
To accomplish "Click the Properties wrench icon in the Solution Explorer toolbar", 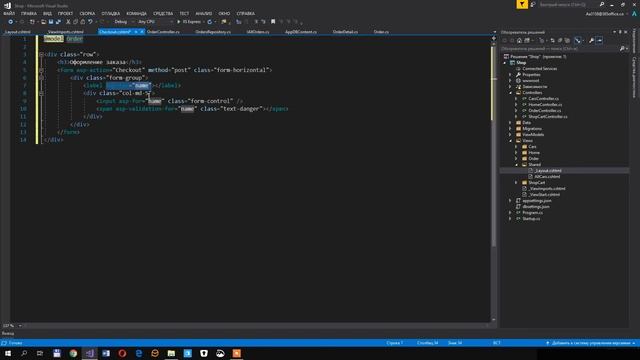I will (x=591, y=40).
